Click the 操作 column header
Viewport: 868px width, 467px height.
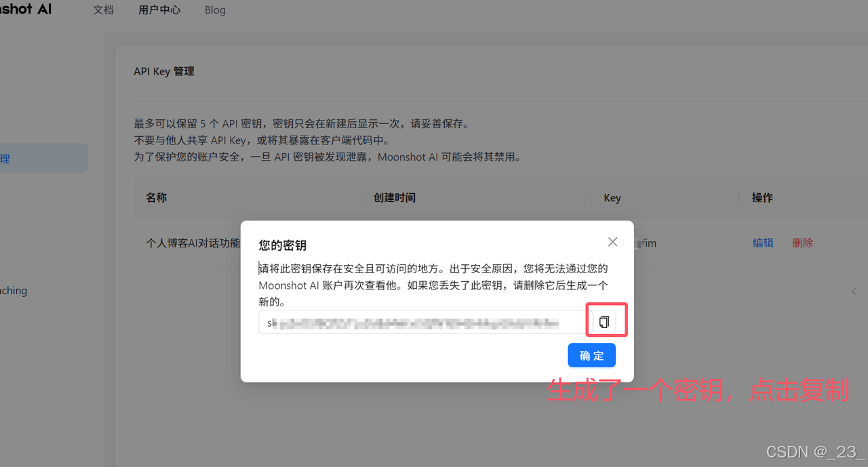tap(762, 197)
